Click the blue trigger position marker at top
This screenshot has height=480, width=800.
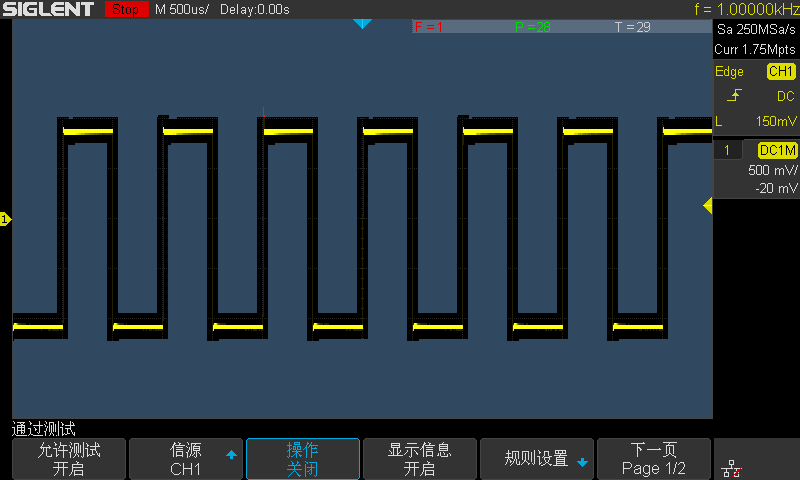coord(362,24)
